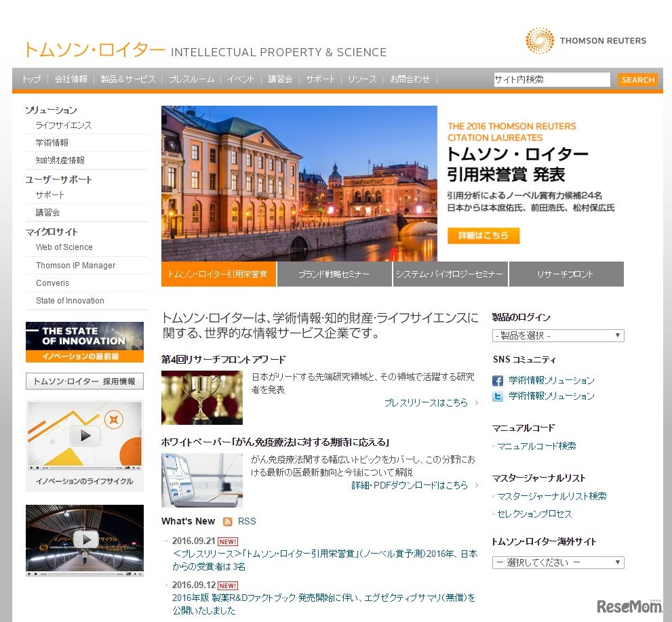Screen dimensions: 672x622
Task: Expand the 製品を選択 dropdown
Action: [558, 335]
